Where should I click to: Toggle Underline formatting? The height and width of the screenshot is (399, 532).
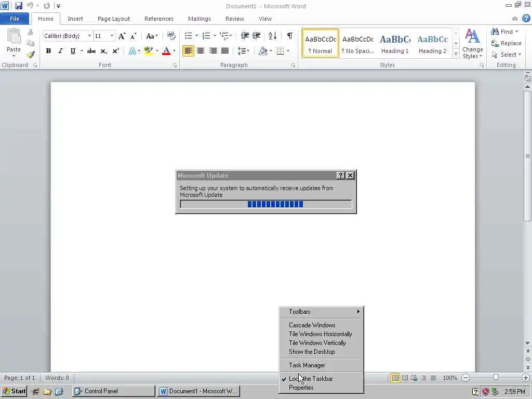[73, 51]
